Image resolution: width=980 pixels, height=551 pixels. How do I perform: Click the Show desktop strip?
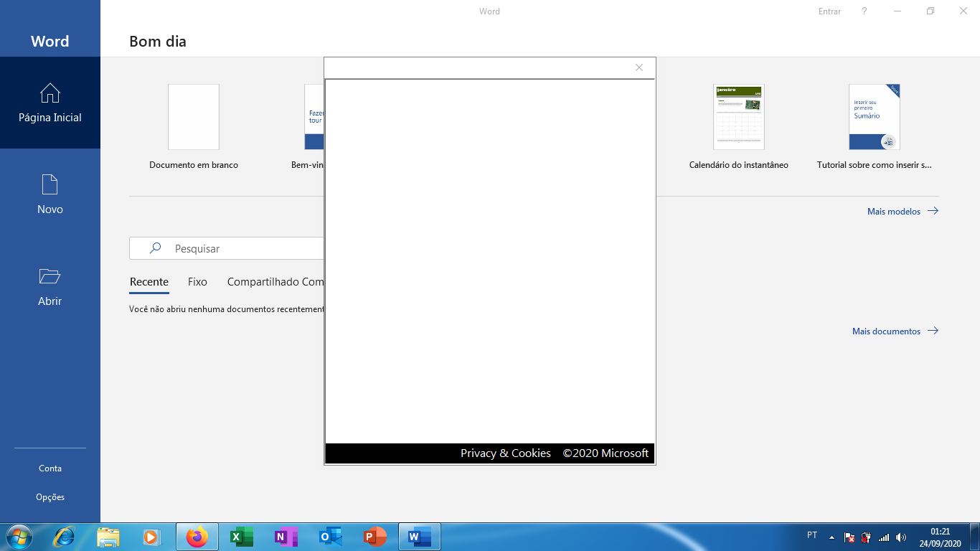click(975, 537)
